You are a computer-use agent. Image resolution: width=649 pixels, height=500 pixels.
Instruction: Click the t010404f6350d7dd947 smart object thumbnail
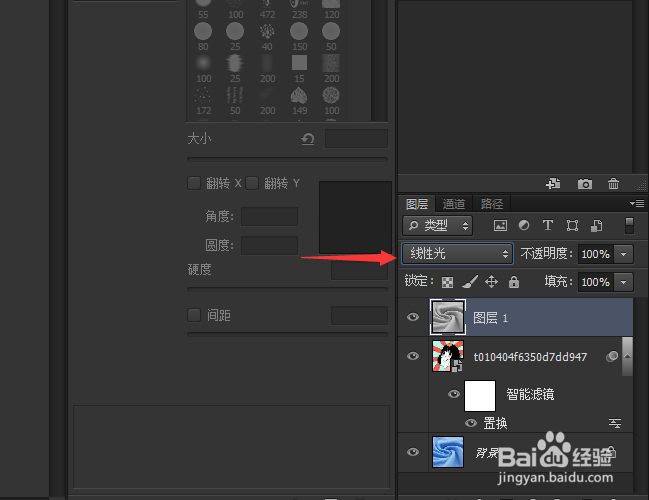448,356
